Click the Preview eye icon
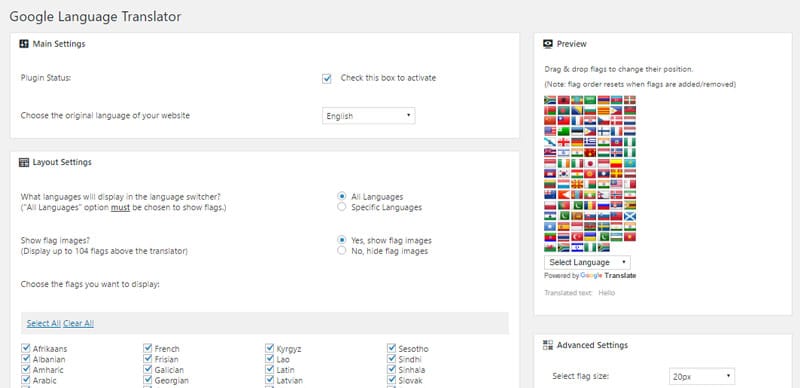This screenshot has height=388, width=800. (548, 44)
